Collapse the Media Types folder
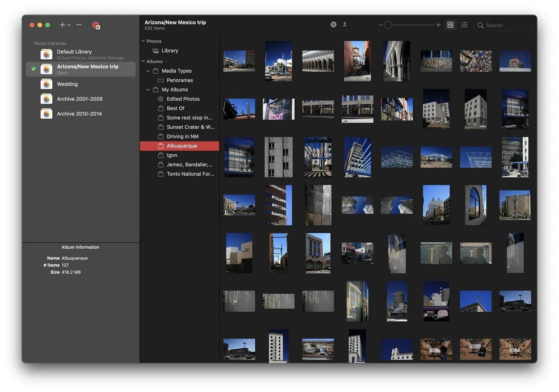559x392 pixels. 148,71
